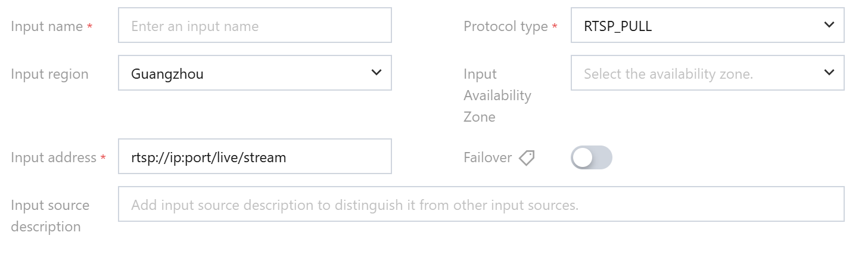Click the Failover tag info icon
Screen dimensions: 868x257
tap(527, 157)
